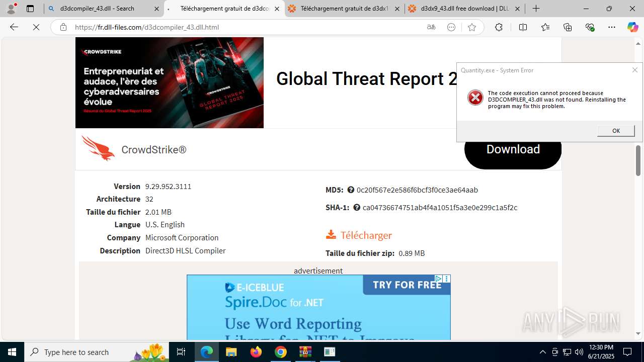This screenshot has height=362, width=644.
Task: Toggle split screen view
Action: pos(523,27)
